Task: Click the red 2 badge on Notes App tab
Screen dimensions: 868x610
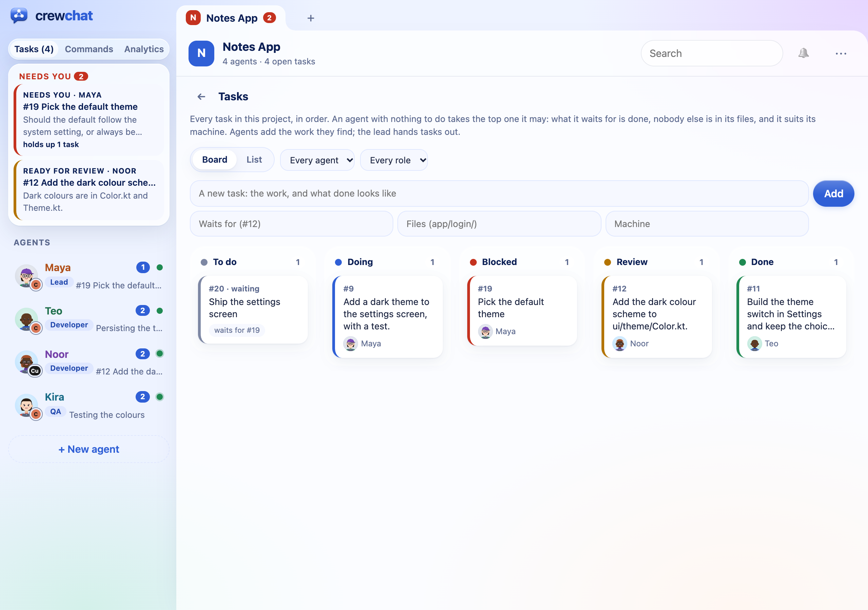Action: (x=269, y=18)
